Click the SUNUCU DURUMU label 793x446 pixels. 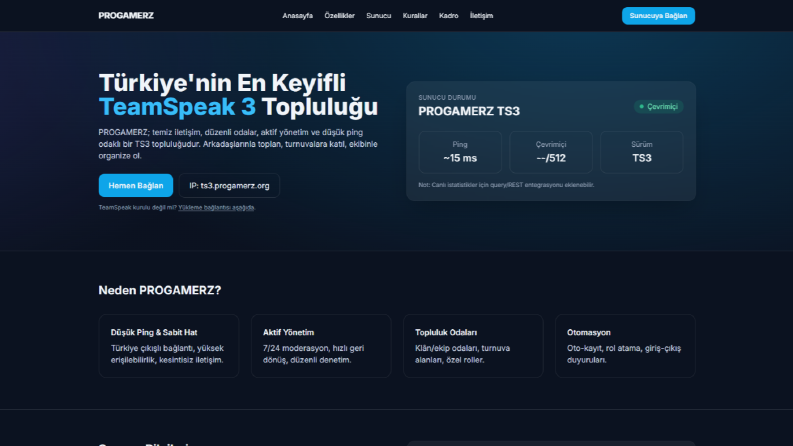(x=447, y=98)
